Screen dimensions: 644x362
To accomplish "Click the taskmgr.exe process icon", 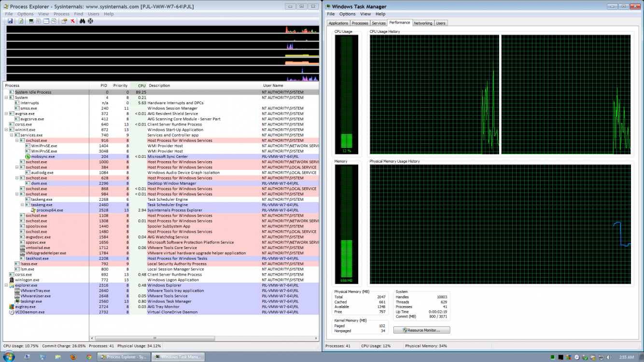I will pyautogui.click(x=17, y=301).
